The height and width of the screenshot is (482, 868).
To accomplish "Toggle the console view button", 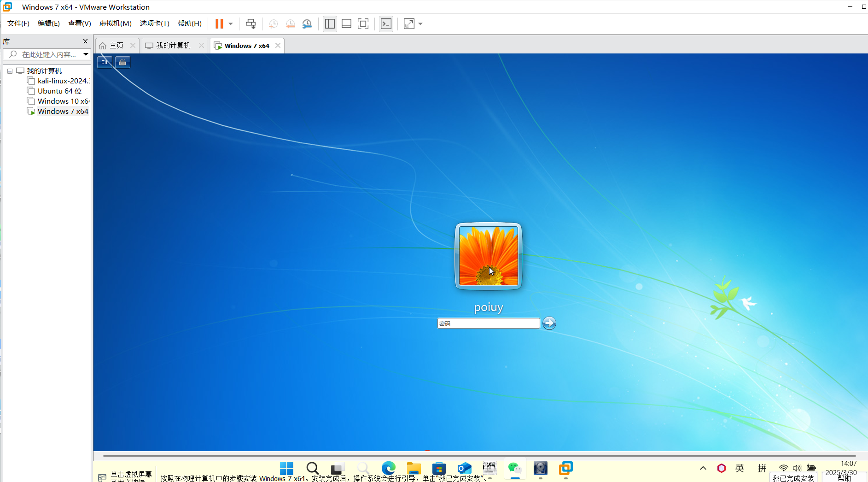I will (x=386, y=24).
